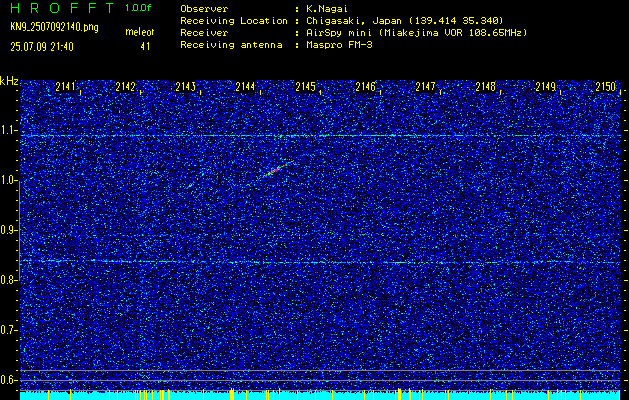629x400 pixels.
Task: Click the 2144 time axis label
Action: click(245, 86)
